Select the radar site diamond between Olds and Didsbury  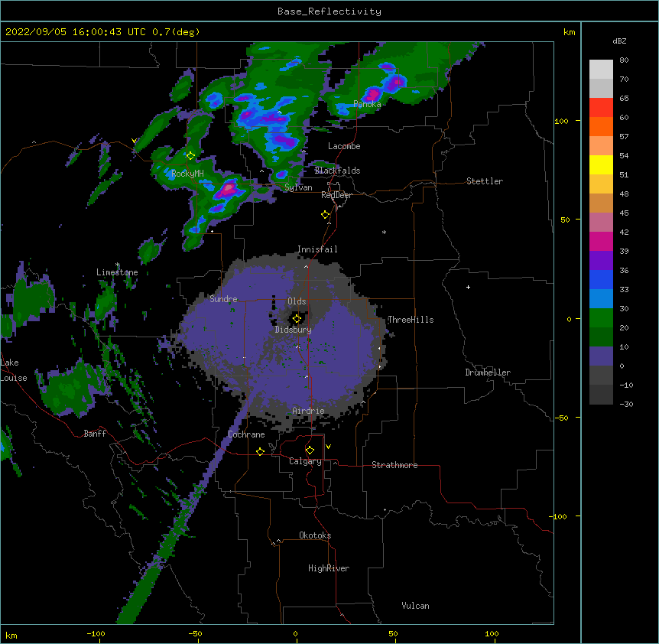[x=297, y=319]
